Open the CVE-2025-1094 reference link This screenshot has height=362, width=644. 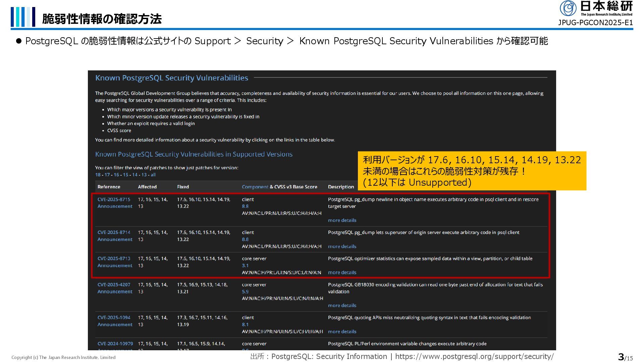tap(114, 317)
